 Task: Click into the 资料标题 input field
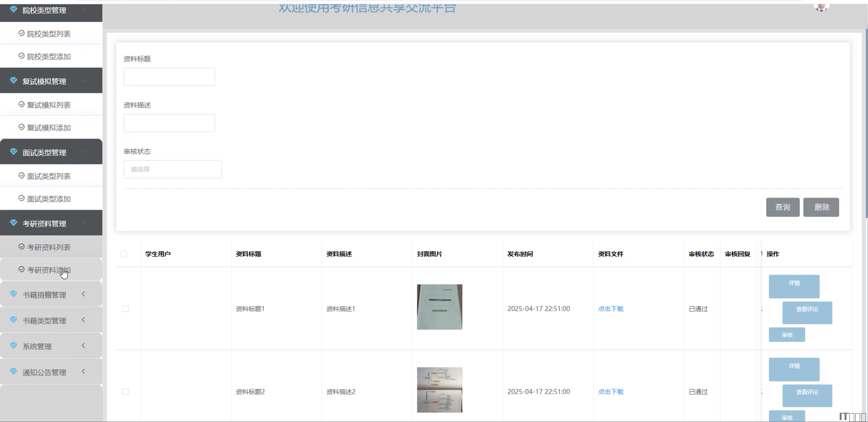(169, 77)
